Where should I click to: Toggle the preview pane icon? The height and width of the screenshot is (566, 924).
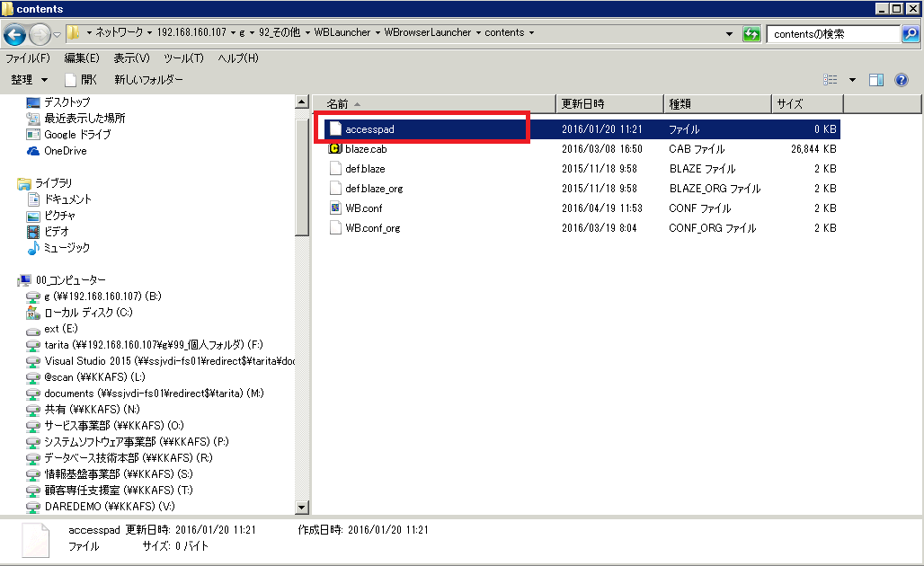876,80
